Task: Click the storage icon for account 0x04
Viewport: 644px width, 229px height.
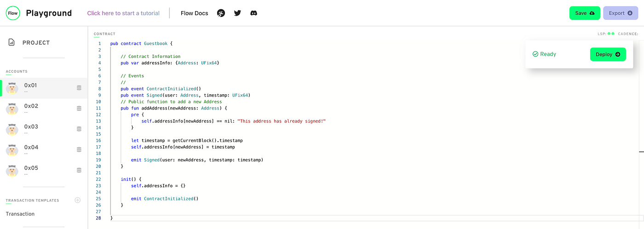Action: point(79,149)
